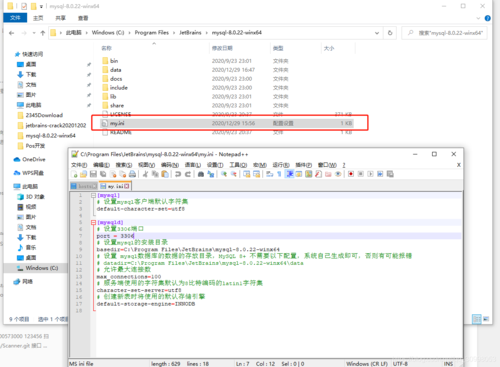500x367 pixels.
Task: Click Run Macro Multiple Times icon
Action: (x=380, y=174)
